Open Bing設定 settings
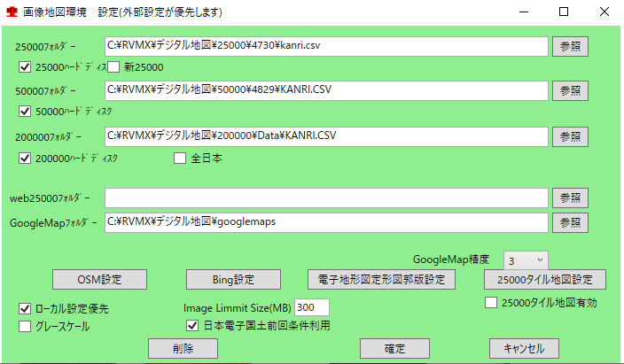This screenshot has height=364, width=624. tap(232, 280)
